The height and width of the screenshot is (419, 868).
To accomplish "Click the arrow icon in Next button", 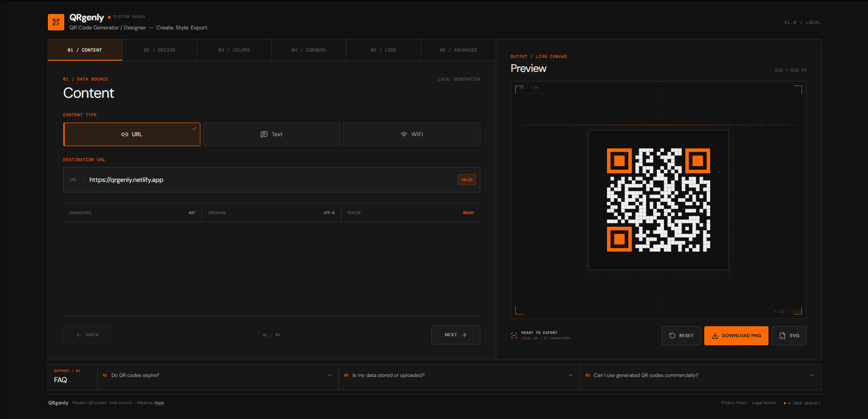I will [x=464, y=335].
